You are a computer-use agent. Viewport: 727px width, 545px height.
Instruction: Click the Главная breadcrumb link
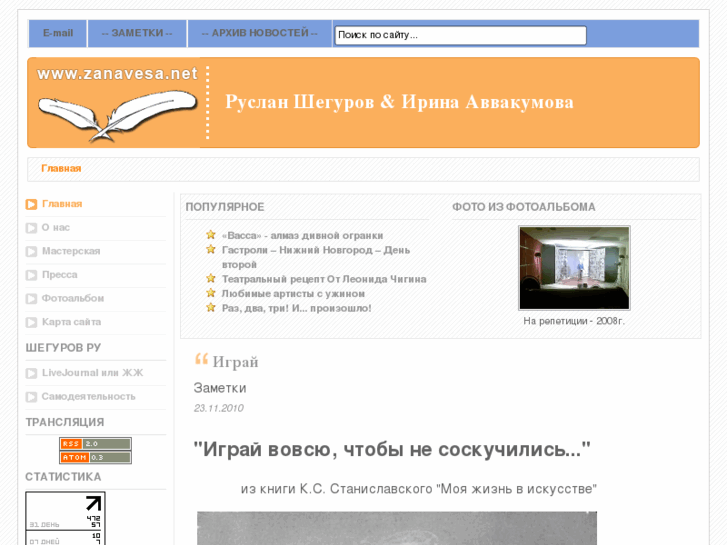point(61,169)
